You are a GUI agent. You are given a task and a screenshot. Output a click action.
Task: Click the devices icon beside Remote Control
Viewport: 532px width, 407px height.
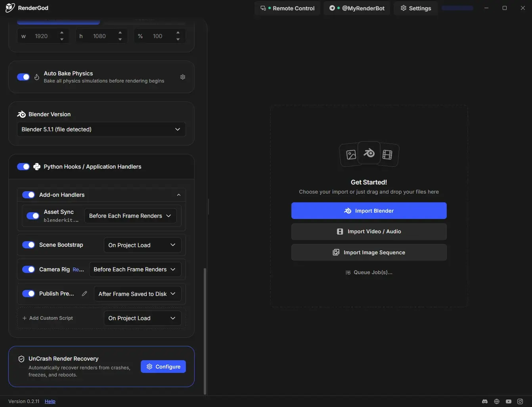coord(263,8)
